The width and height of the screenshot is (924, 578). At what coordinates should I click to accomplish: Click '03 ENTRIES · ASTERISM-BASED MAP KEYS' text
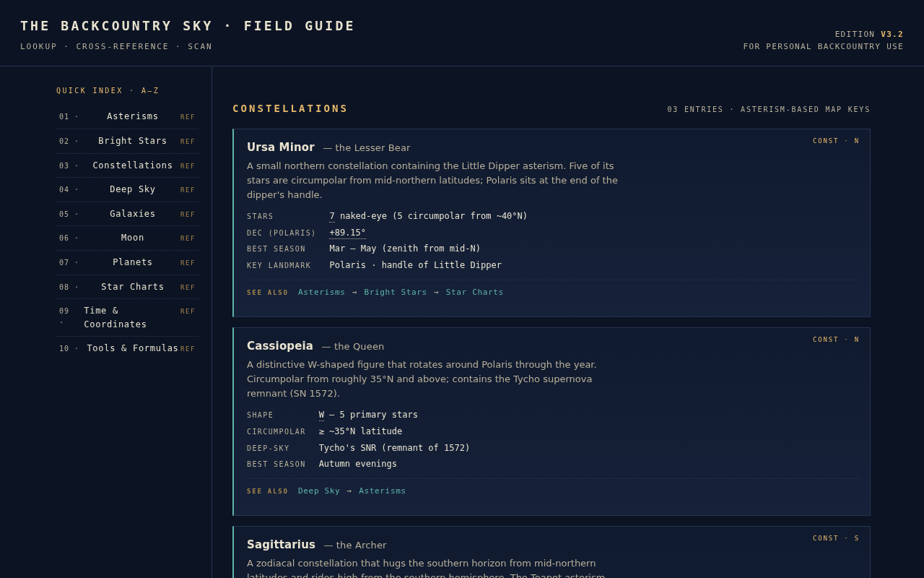(769, 110)
